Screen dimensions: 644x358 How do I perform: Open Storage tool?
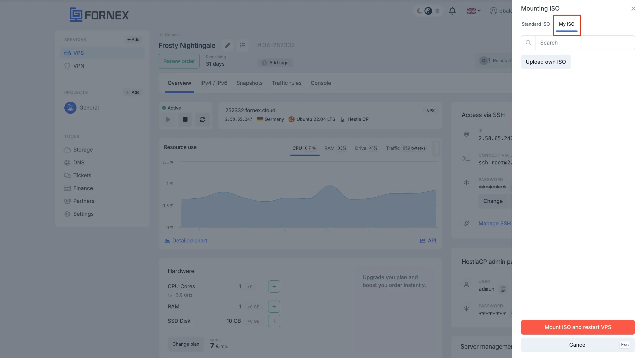pos(78,150)
